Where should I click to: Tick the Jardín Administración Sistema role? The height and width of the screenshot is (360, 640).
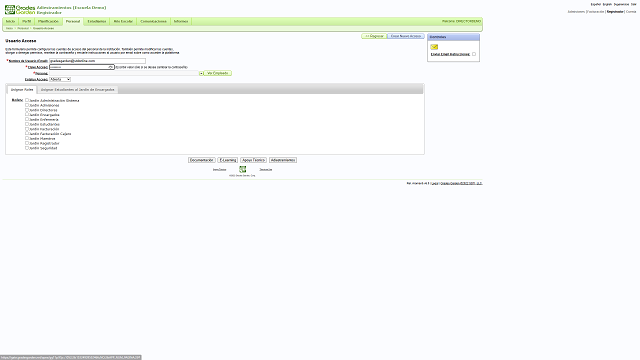[27, 100]
